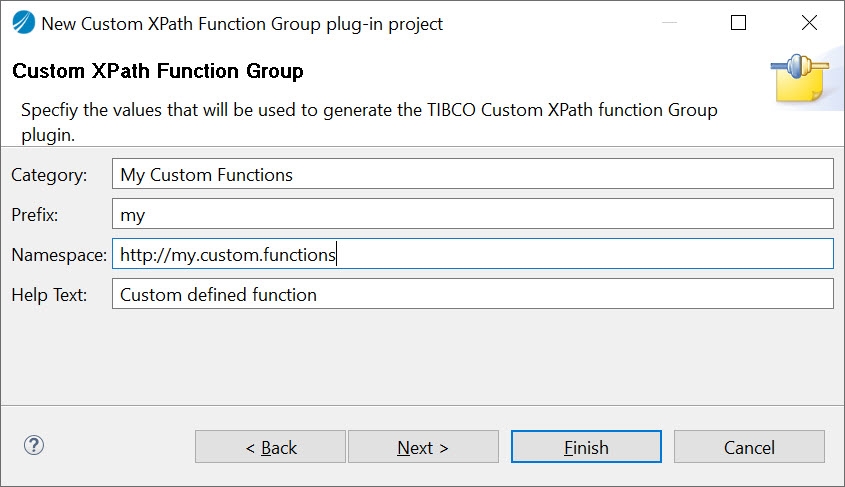845x487 pixels.
Task: Close the wizard dialog window
Action: (809, 23)
